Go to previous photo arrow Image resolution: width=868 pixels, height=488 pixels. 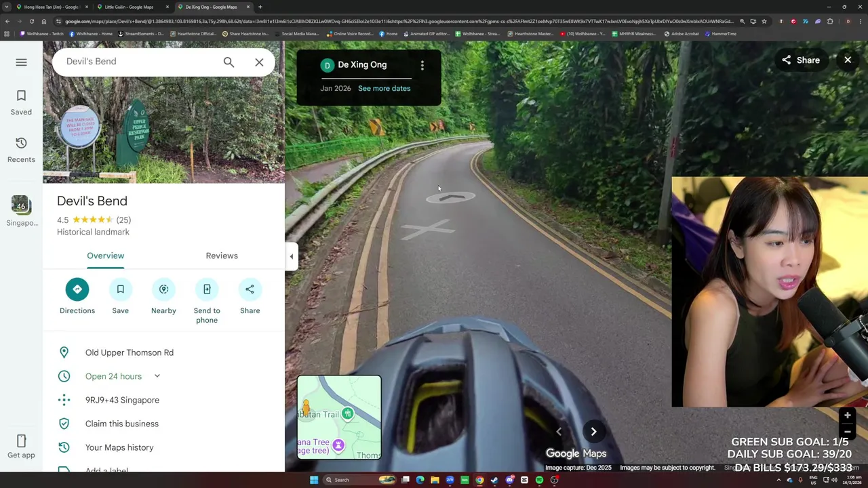pos(559,432)
